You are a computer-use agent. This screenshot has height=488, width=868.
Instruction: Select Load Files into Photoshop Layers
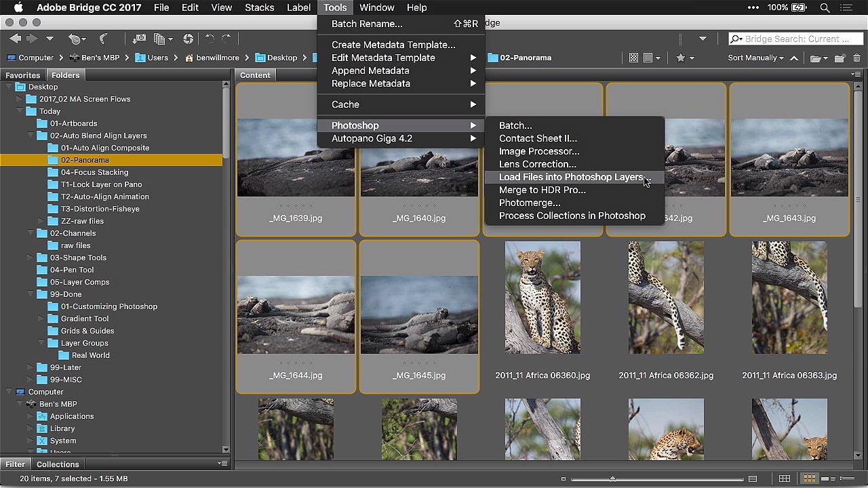(x=574, y=177)
